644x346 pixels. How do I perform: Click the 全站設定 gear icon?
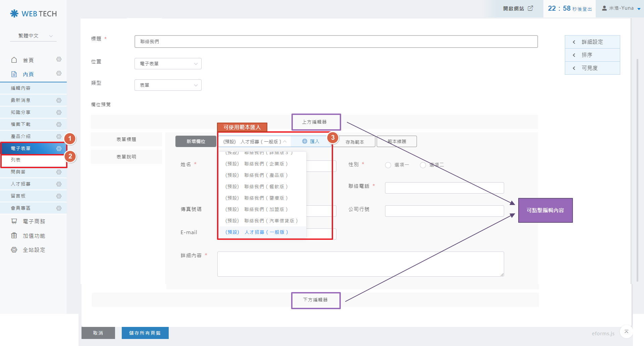coord(14,250)
